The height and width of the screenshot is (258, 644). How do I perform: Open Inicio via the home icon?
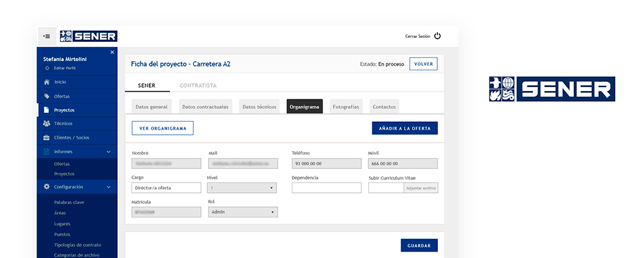click(46, 82)
